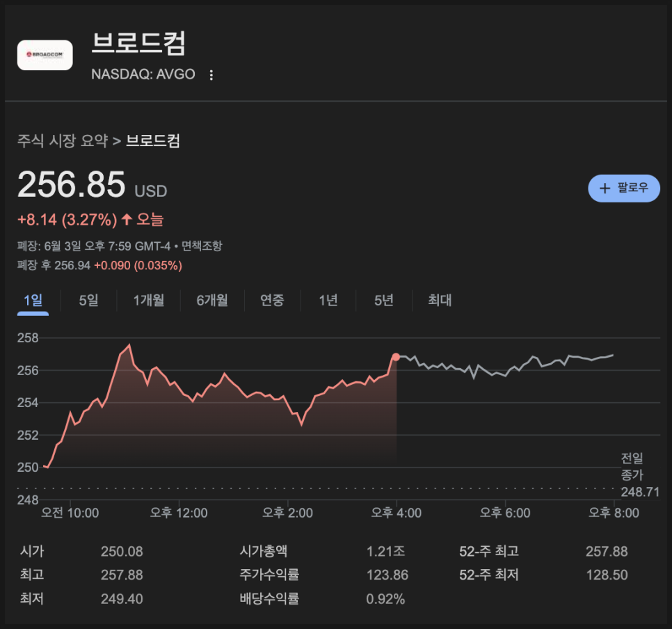Open the 주식 시장 요약 breadcrumb link
This screenshot has height=629, width=672.
tap(63, 141)
